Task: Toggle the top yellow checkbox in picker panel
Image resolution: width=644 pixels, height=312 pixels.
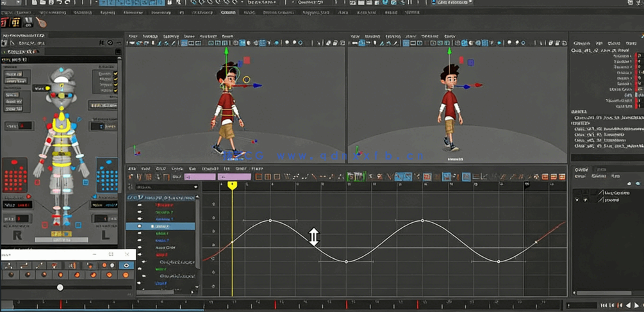Action: point(116,73)
